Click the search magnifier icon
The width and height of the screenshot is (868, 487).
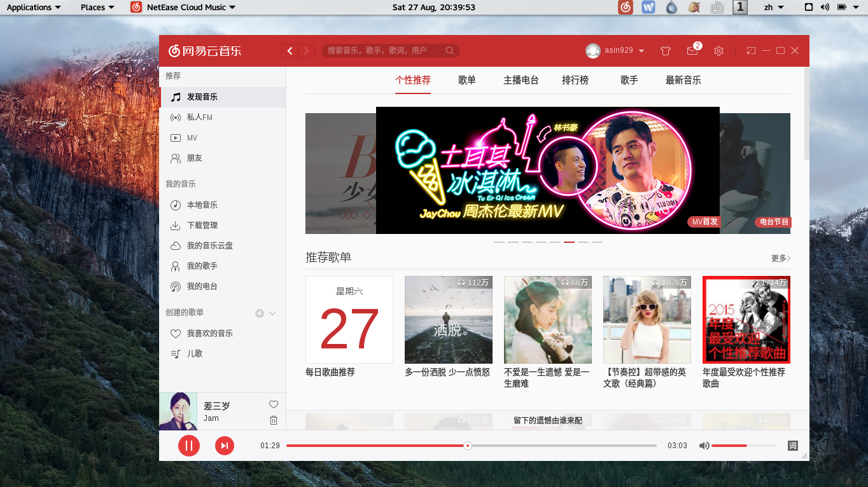point(450,51)
